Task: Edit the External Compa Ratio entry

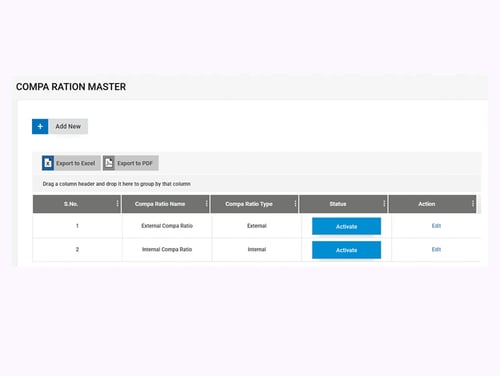Action: [x=436, y=226]
